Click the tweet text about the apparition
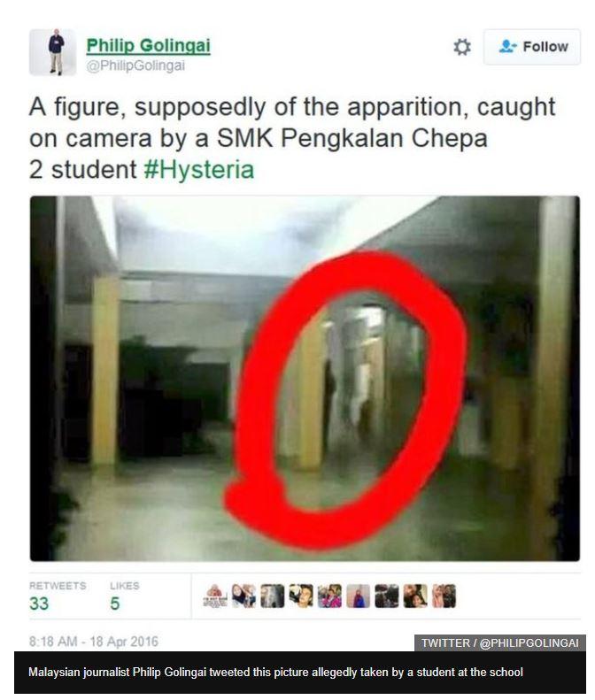Image resolution: width=595 pixels, height=700 pixels. click(292, 138)
